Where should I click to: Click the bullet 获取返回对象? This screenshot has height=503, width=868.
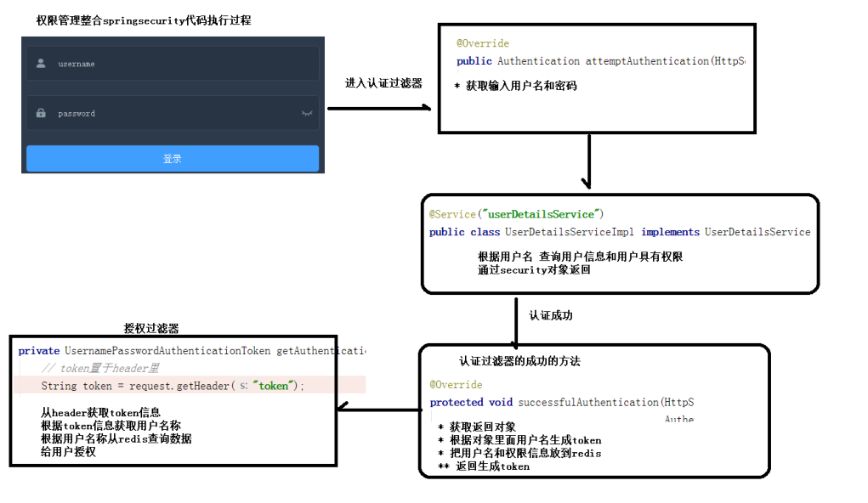point(482,427)
